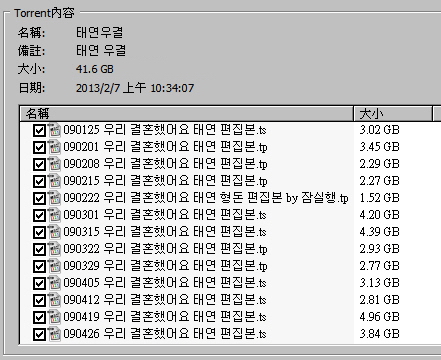Select file name starting with 090419
Image resolution: width=441 pixels, height=360 pixels.
(x=165, y=317)
